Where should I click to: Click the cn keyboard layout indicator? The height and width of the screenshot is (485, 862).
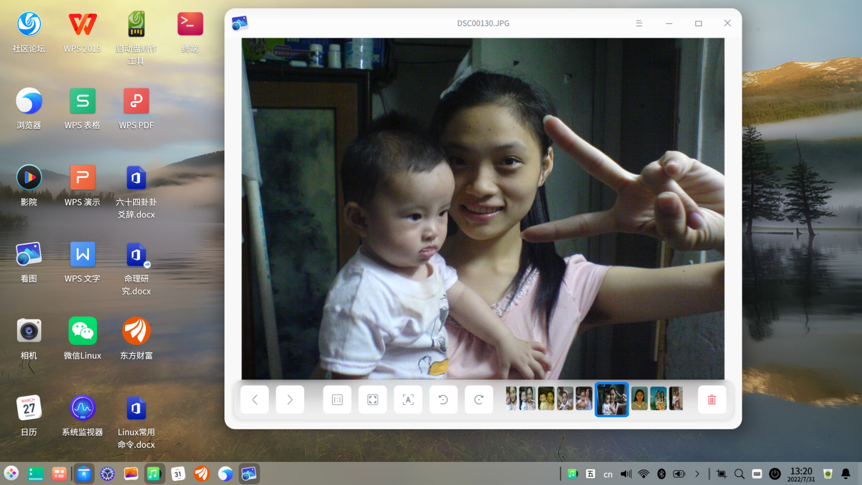[608, 474]
